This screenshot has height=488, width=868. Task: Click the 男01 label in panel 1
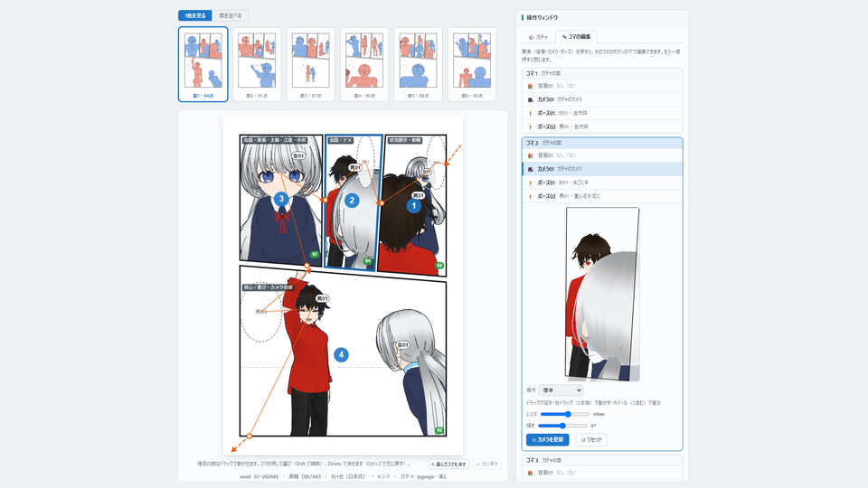coord(418,195)
